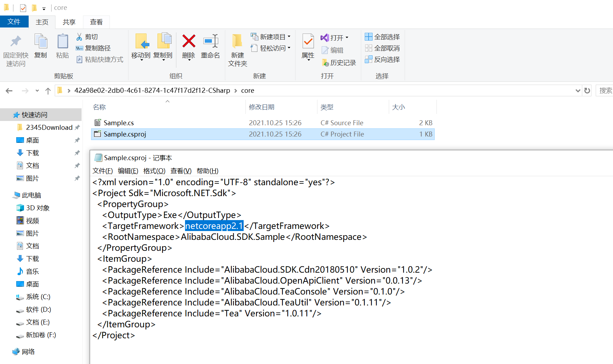Open System (C:) drive
The width and height of the screenshot is (613, 364).
34,297
